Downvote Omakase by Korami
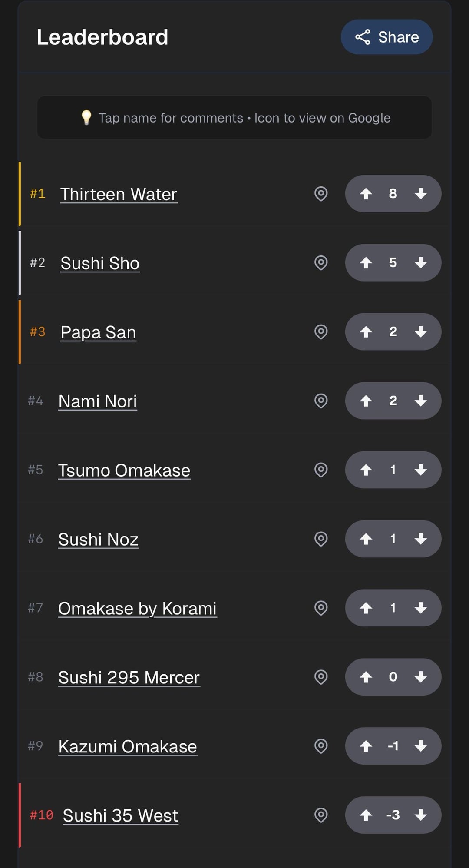 pyautogui.click(x=420, y=608)
